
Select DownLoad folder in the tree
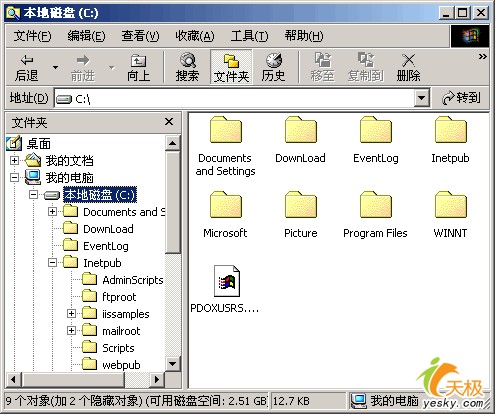coord(108,229)
